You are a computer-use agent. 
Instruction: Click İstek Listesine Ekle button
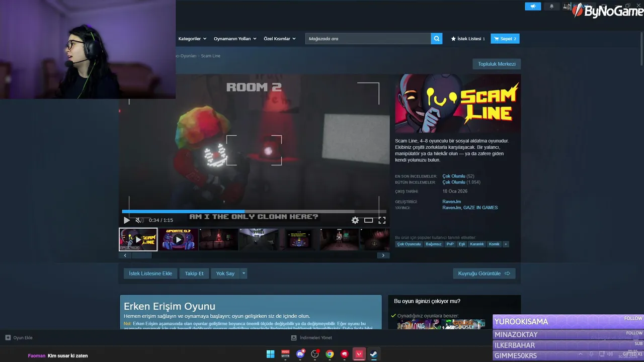tap(150, 274)
